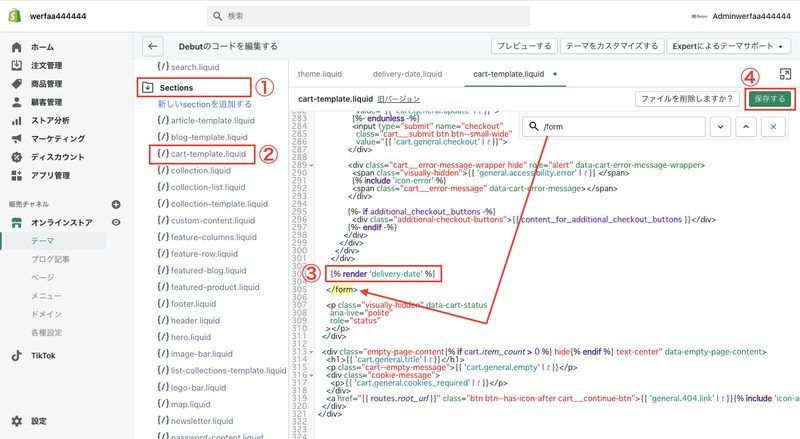
Task: Open Expert theme support dropdown
Action: pos(729,46)
